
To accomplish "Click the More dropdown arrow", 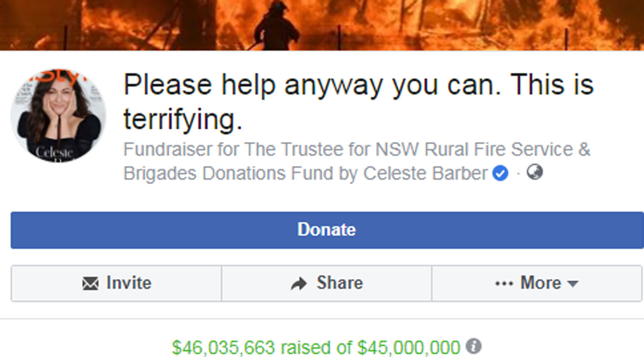I will [572, 284].
